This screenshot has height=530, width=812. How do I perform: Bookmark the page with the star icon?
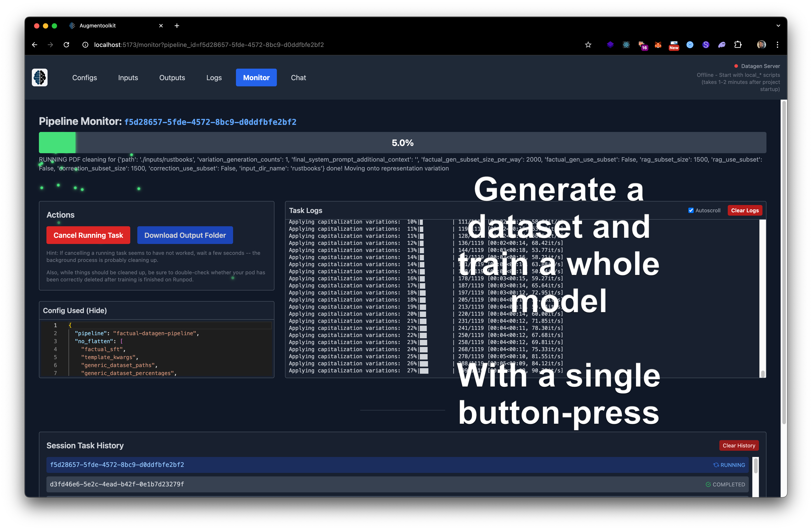[588, 45]
